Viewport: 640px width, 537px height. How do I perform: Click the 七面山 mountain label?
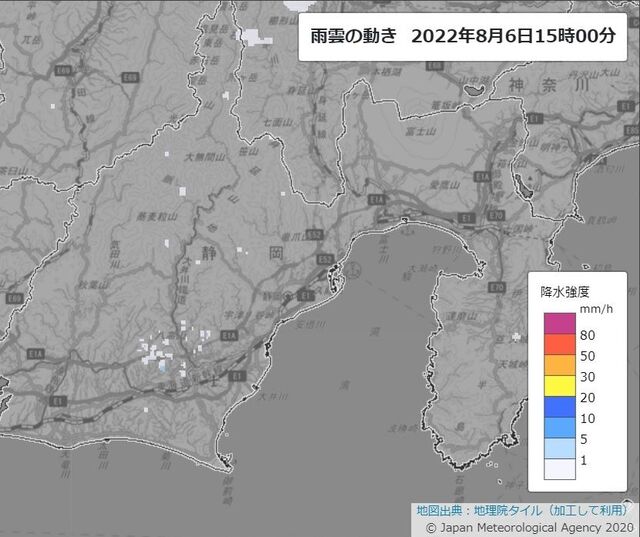[x=278, y=122]
